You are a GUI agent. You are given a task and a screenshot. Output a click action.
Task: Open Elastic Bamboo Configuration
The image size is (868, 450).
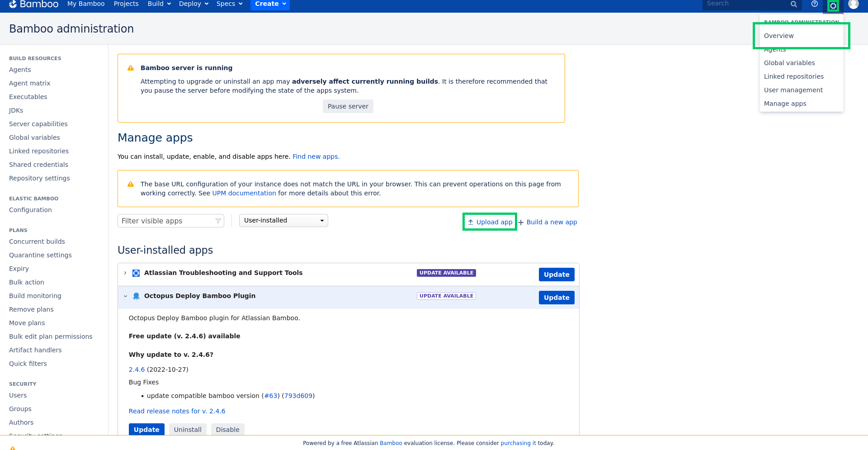pos(30,210)
